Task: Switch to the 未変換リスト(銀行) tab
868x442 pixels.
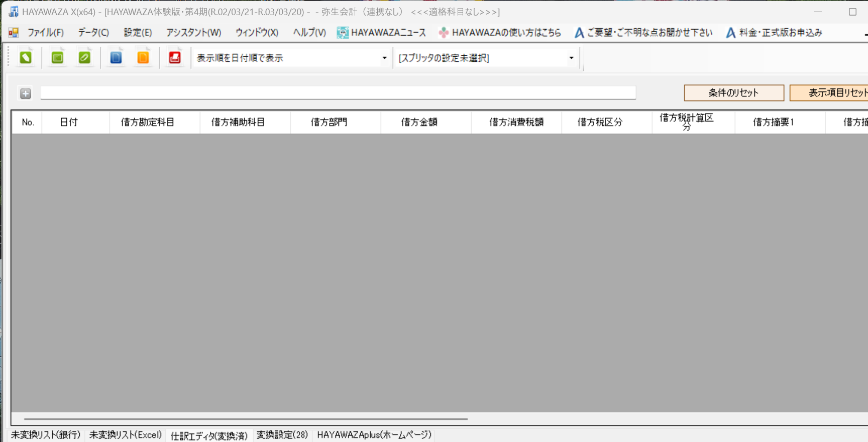Action: [x=46, y=435]
